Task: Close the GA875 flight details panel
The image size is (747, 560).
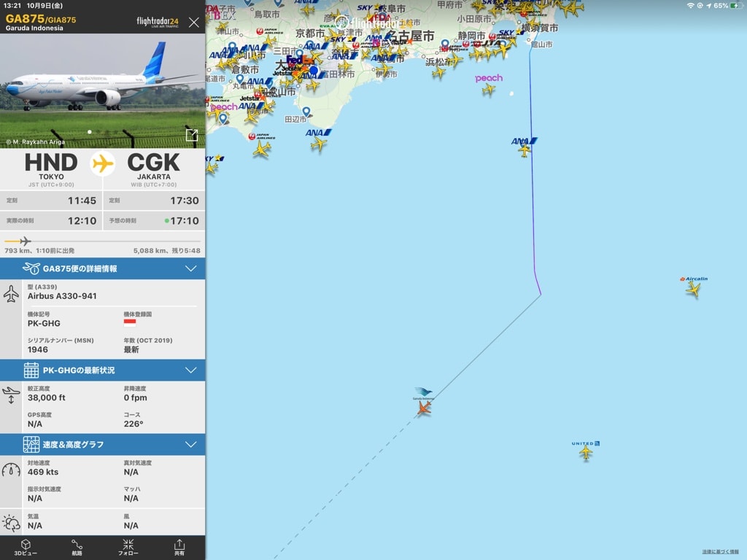Action: click(x=194, y=23)
